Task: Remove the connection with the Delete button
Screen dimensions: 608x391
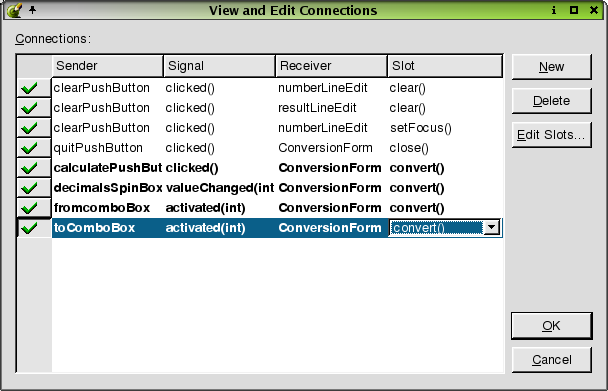Action: 551,101
